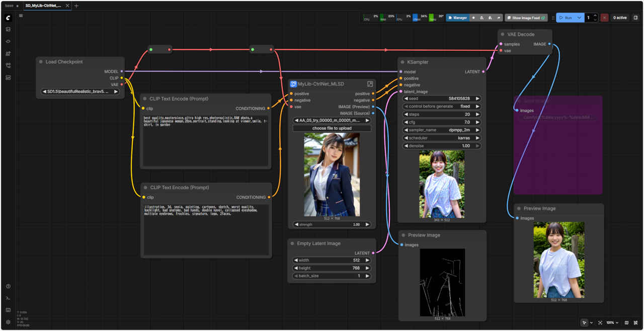Screen dimensions: 644x331
Task: Open the sampler_name dpmpp_2m selector
Action: click(442, 130)
